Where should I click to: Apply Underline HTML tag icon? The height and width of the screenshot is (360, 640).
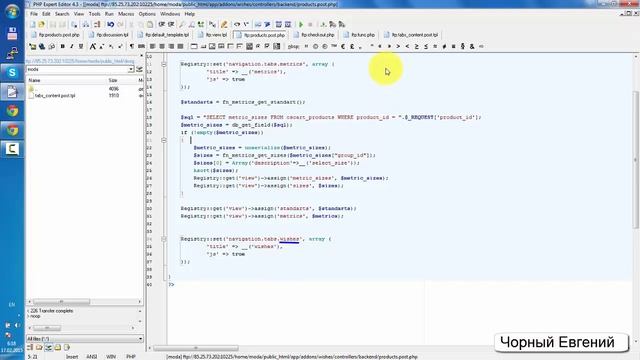tap(81, 47)
